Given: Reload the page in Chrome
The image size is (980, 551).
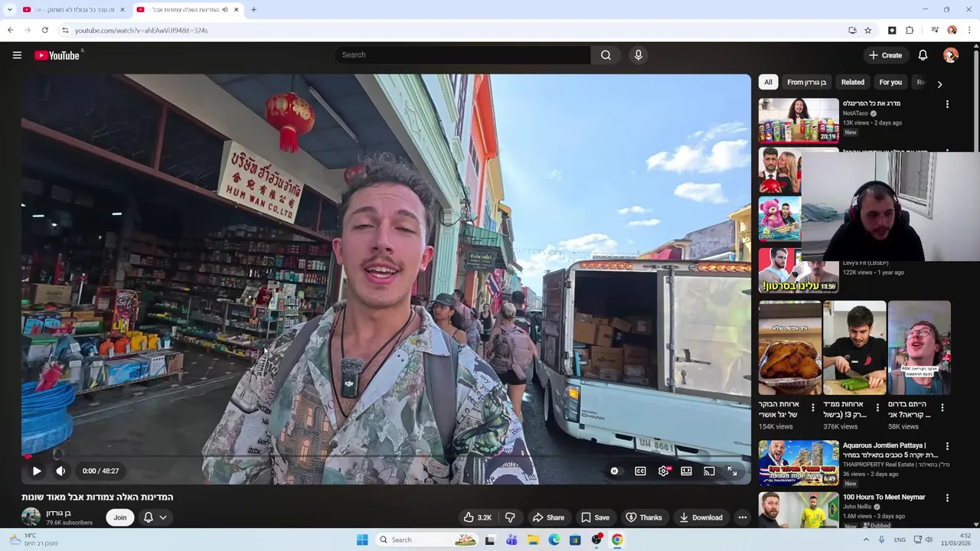Looking at the screenshot, I should tap(45, 30).
